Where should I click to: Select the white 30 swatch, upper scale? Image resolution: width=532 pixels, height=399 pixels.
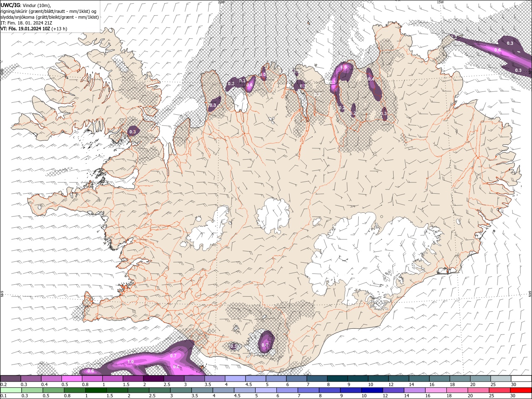click(x=521, y=379)
